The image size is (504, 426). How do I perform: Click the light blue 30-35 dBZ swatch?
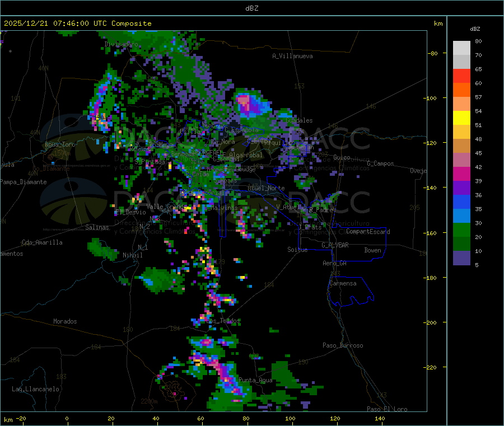(x=461, y=216)
